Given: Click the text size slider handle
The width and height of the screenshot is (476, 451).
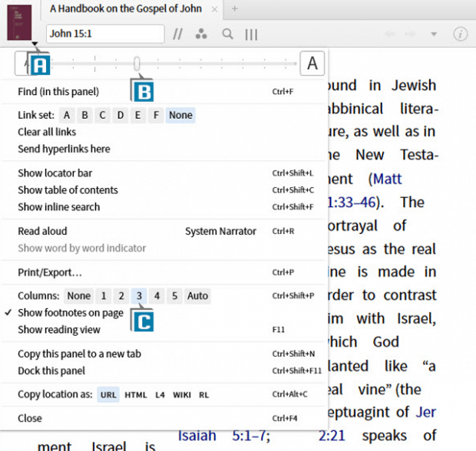Looking at the screenshot, I should (x=137, y=63).
